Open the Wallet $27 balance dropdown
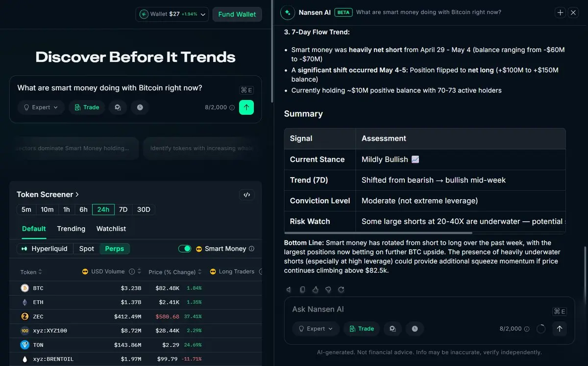The image size is (588, 366). [172, 14]
